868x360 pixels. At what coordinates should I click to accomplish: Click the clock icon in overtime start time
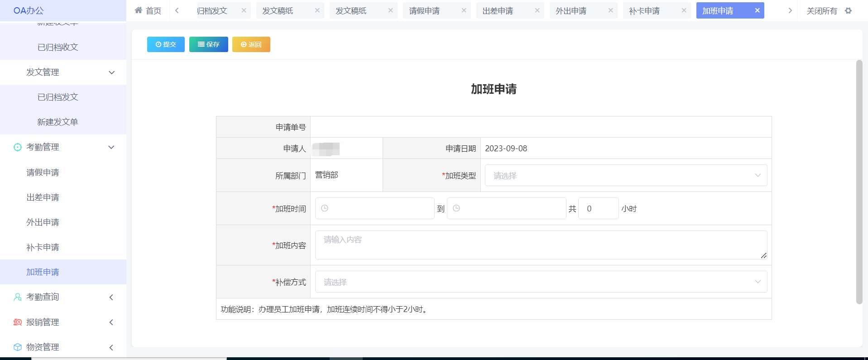[325, 208]
